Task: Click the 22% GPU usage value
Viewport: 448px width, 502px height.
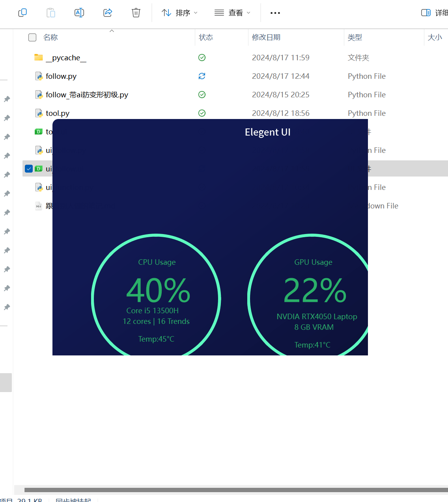Action: point(315,291)
